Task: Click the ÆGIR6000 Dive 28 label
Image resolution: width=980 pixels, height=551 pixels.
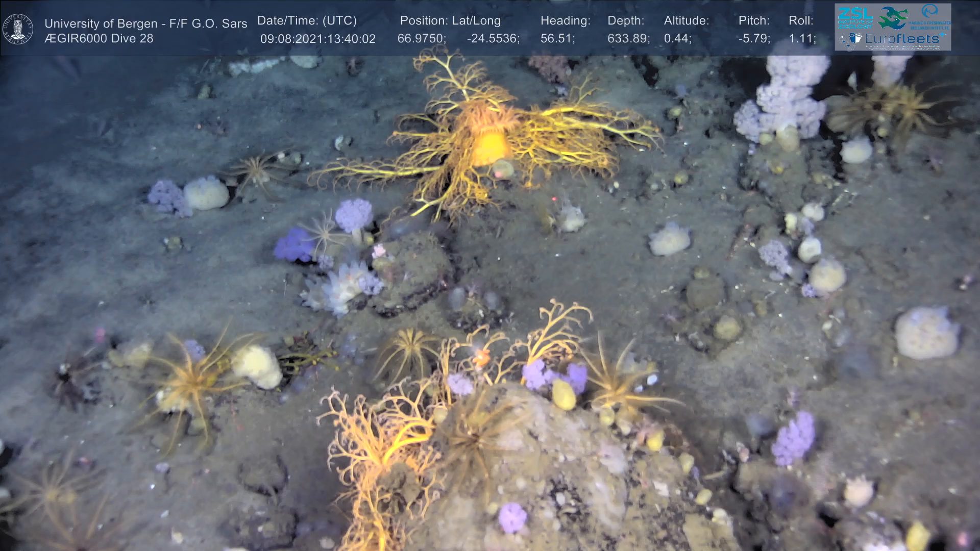Action: (x=99, y=39)
